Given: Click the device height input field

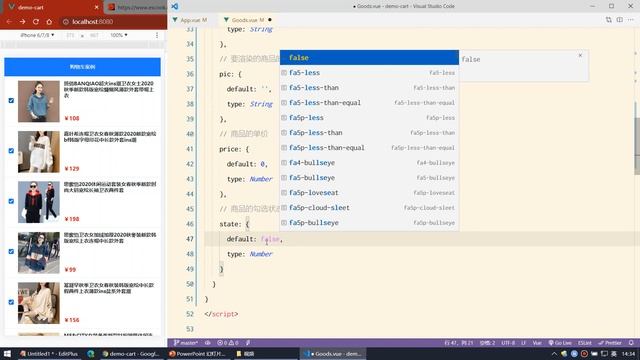Looking at the screenshot, I should (x=94, y=36).
